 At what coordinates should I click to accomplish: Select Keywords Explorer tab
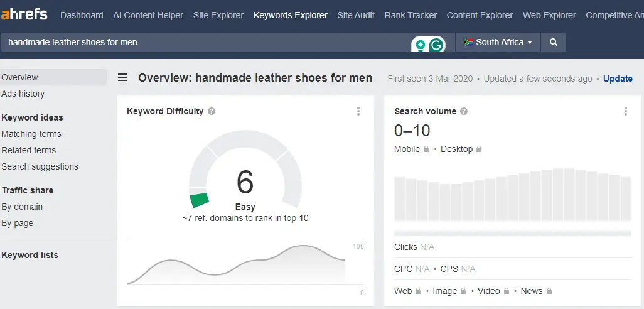[291, 15]
